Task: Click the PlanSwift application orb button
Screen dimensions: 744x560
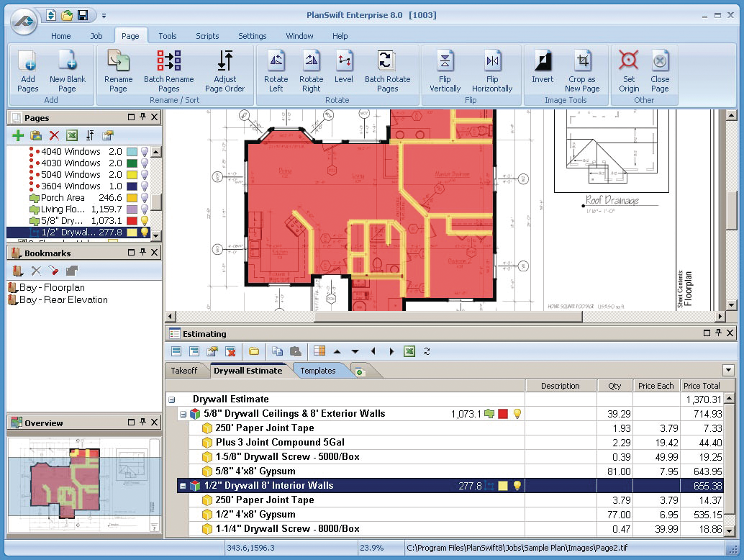Action: pyautogui.click(x=24, y=21)
